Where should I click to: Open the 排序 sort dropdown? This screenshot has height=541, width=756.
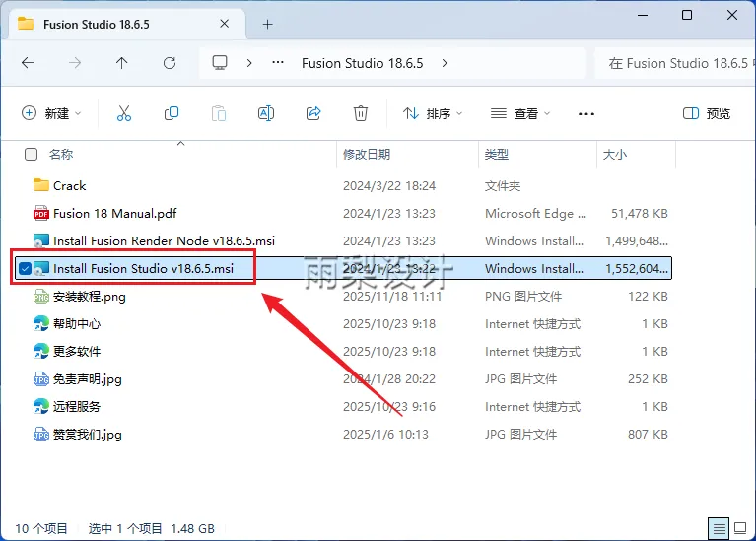pos(433,113)
